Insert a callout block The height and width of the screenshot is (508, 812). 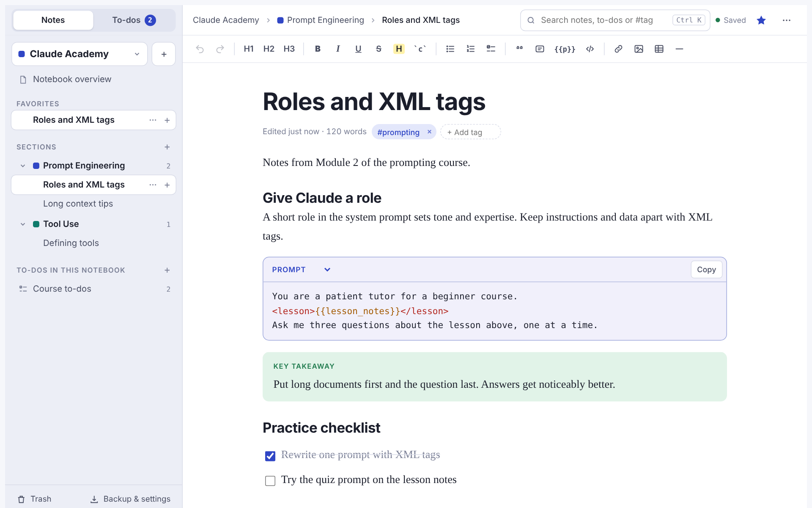(540, 49)
